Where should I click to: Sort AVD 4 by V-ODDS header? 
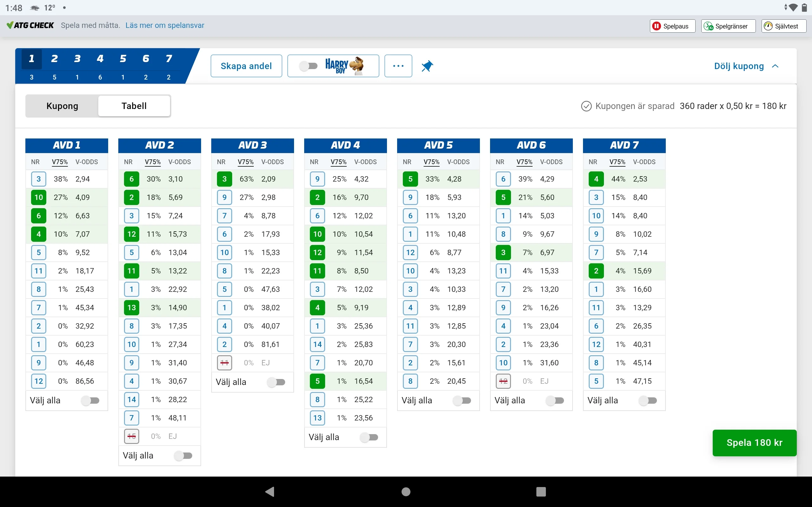(x=365, y=162)
